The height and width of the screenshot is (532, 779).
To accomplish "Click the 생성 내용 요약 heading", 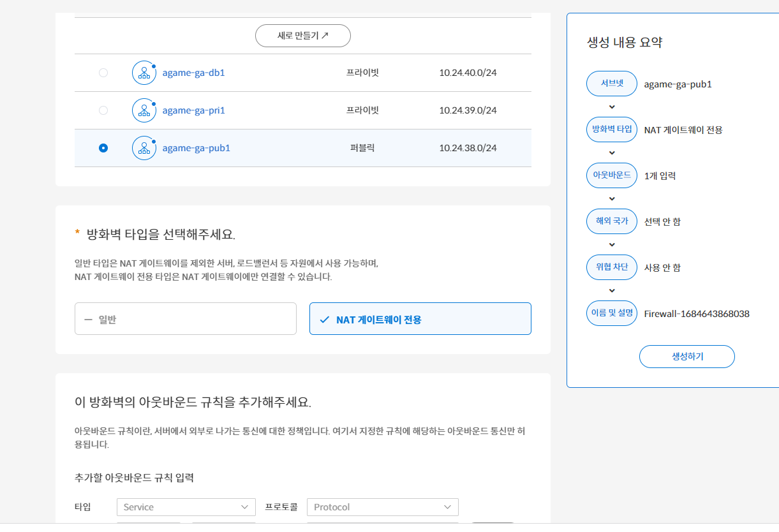I will pyautogui.click(x=625, y=43).
